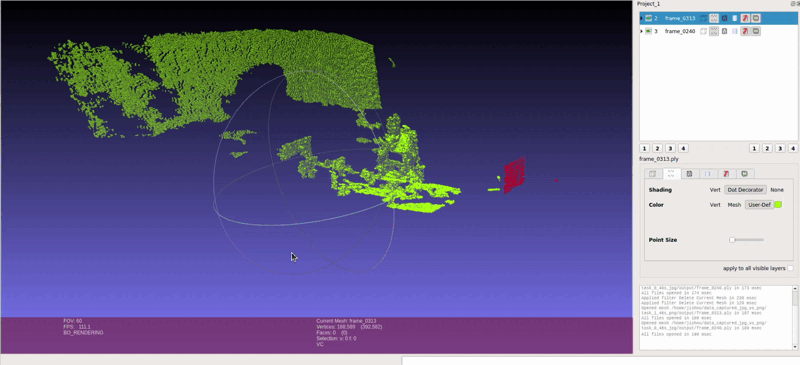Open the green user-defined color swatch
800x365 pixels.
[x=778, y=205]
